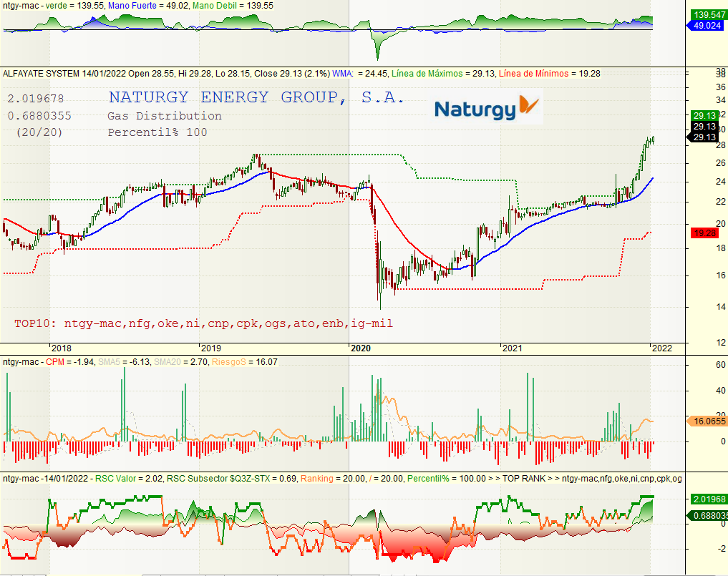Image resolution: width=728 pixels, height=576 pixels.
Task: Click the 2.019678 RSC value
Action: pos(36,99)
